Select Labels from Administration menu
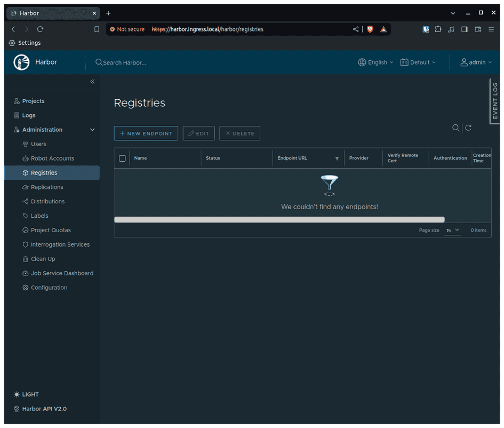This screenshot has height=428, width=504. point(40,216)
